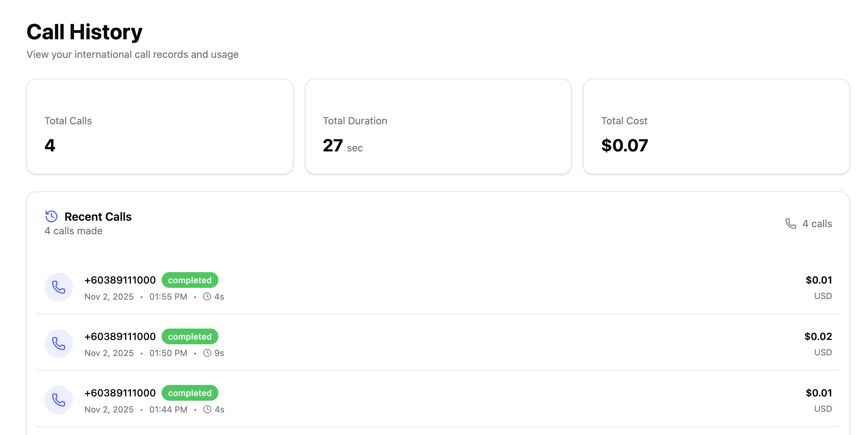The width and height of the screenshot is (868, 435).
Task: Open the +60389111000 call made at 01:50 PM
Action: tap(120, 336)
